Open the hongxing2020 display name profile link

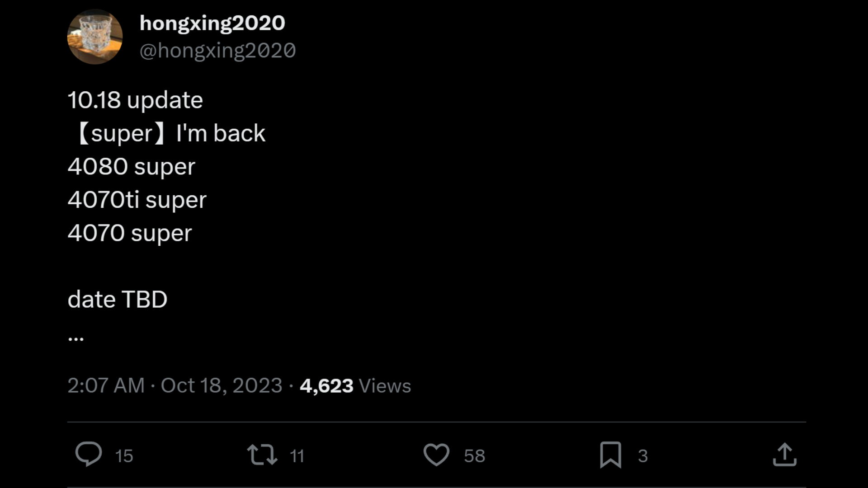click(x=212, y=23)
